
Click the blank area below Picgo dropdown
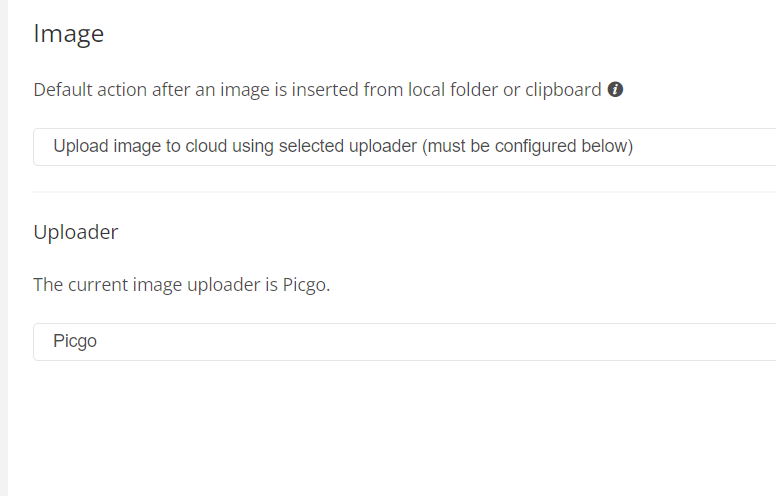(x=400, y=430)
